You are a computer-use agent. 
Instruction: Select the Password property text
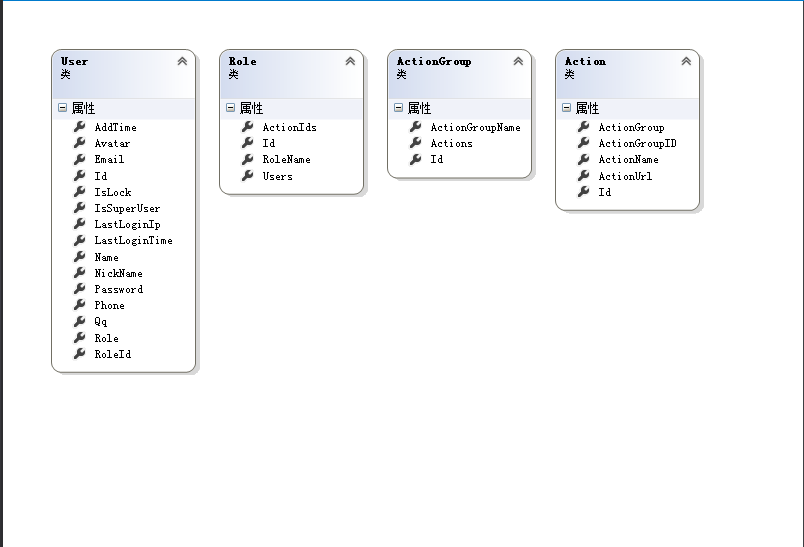(118, 289)
